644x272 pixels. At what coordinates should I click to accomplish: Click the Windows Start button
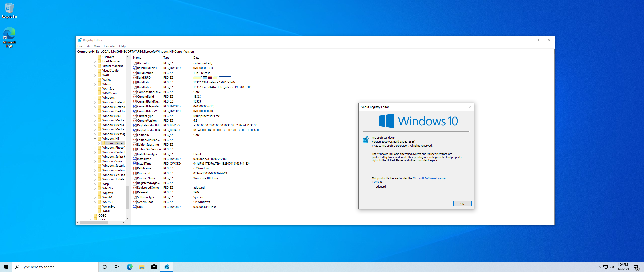(x=6, y=267)
